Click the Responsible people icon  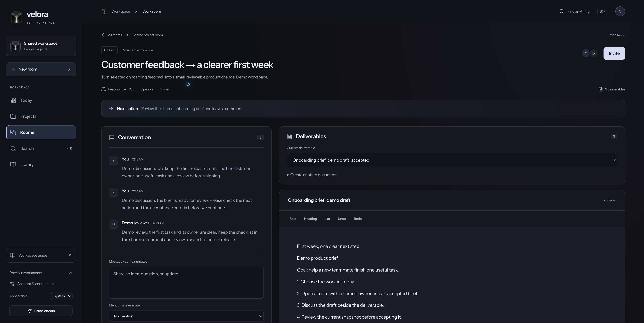tap(104, 89)
